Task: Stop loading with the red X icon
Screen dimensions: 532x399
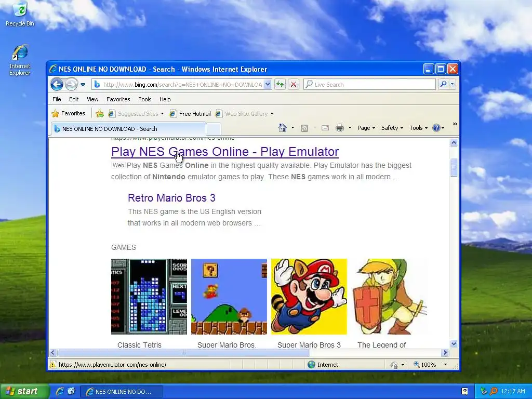Action: tap(294, 85)
